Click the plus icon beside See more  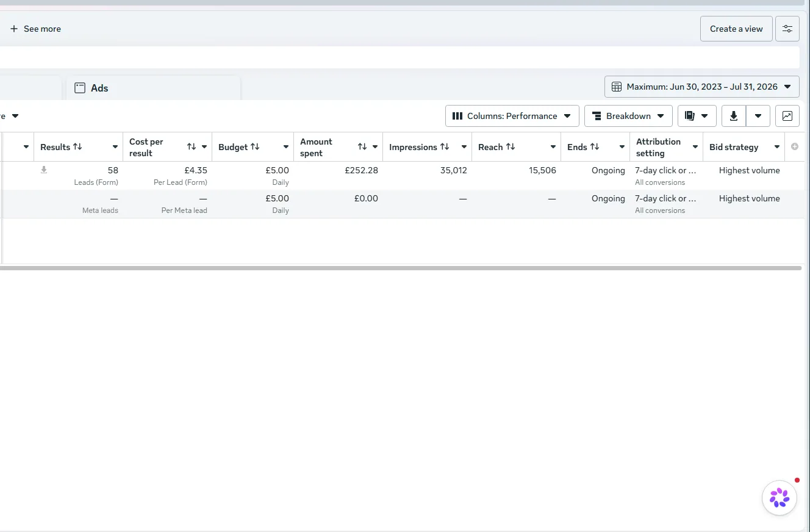tap(14, 29)
